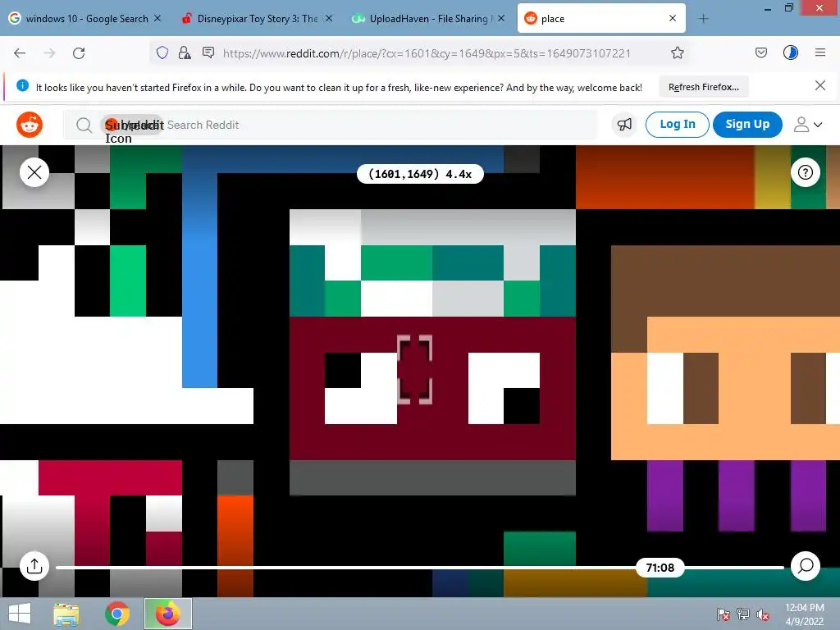
Task: Click the notification info icon
Action: (22, 85)
